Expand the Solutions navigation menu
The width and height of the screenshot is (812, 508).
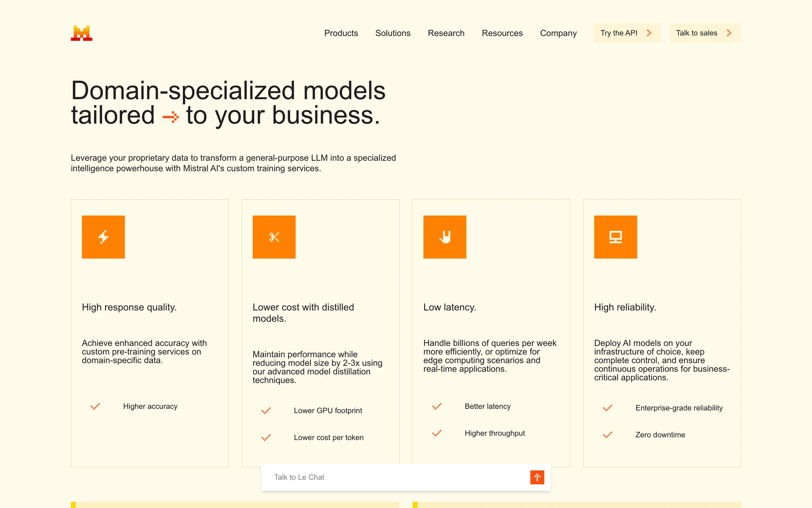[392, 33]
